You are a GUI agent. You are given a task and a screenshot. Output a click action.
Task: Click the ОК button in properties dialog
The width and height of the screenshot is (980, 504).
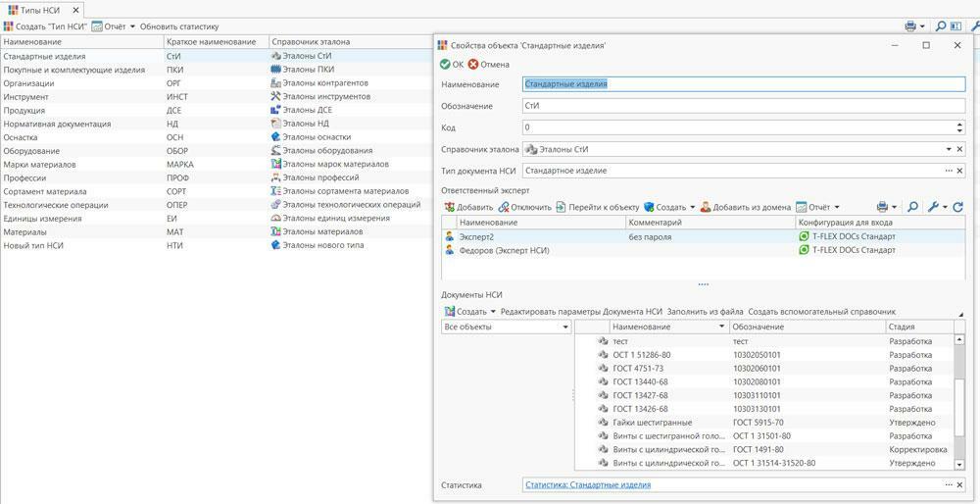[452, 65]
